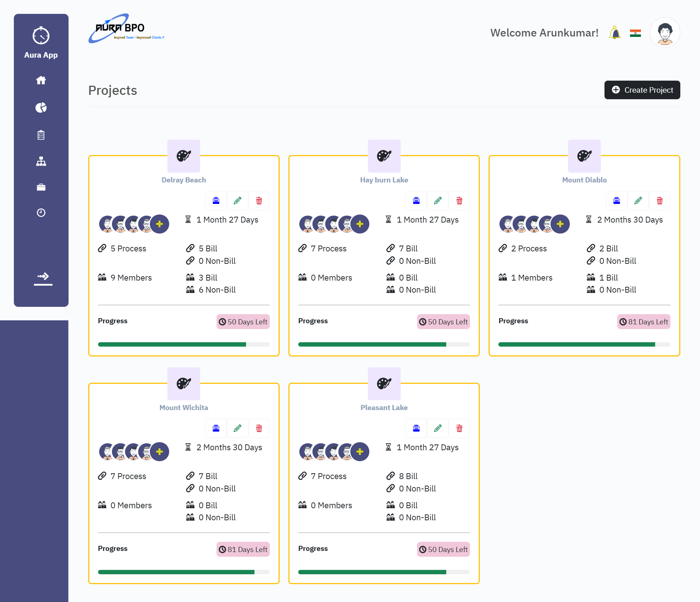
Task: Click the Aura BPO logo
Action: [x=126, y=29]
